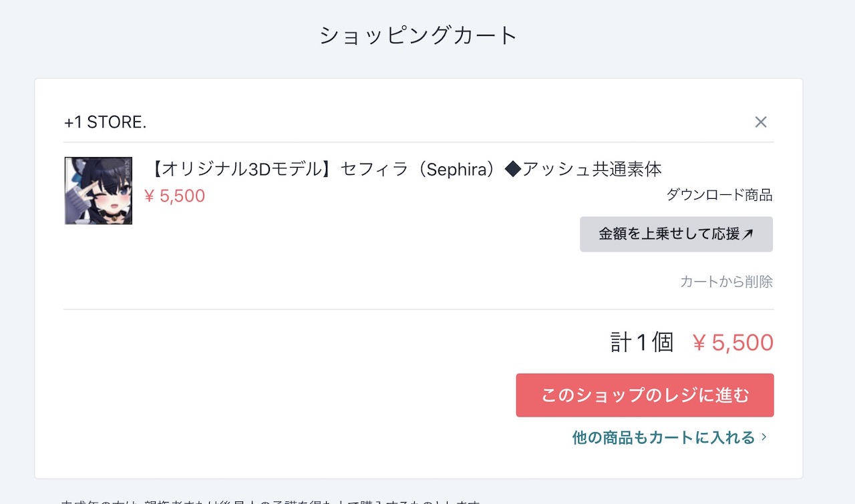
Task: Click the 計1個 item count text
Action: coord(641,343)
